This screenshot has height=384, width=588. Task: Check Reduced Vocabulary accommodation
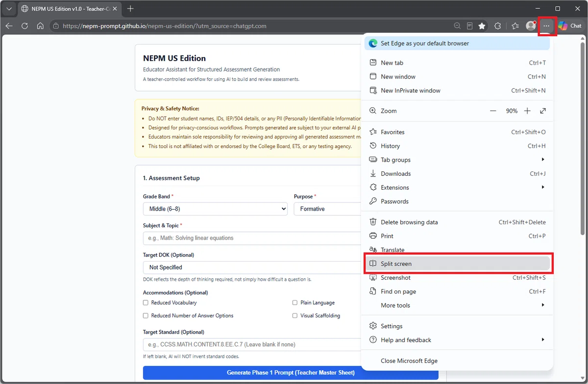pyautogui.click(x=146, y=303)
